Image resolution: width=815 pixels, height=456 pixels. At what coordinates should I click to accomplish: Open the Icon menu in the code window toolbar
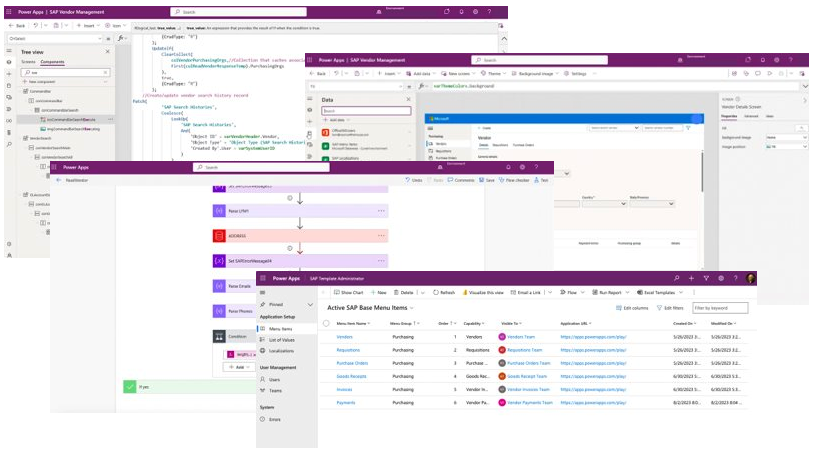[x=115, y=25]
